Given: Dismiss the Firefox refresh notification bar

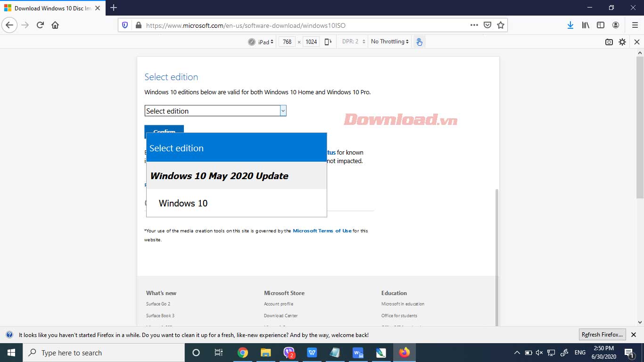Looking at the screenshot, I should pos(634,335).
